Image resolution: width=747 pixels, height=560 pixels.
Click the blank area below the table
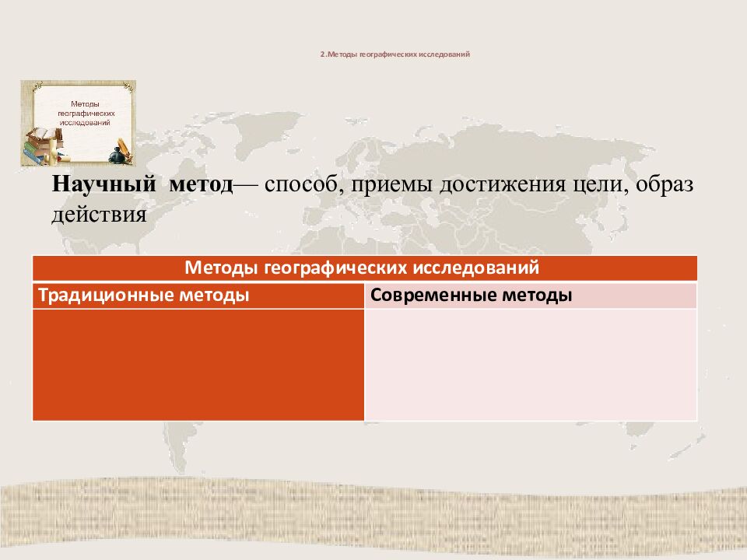coord(373,451)
